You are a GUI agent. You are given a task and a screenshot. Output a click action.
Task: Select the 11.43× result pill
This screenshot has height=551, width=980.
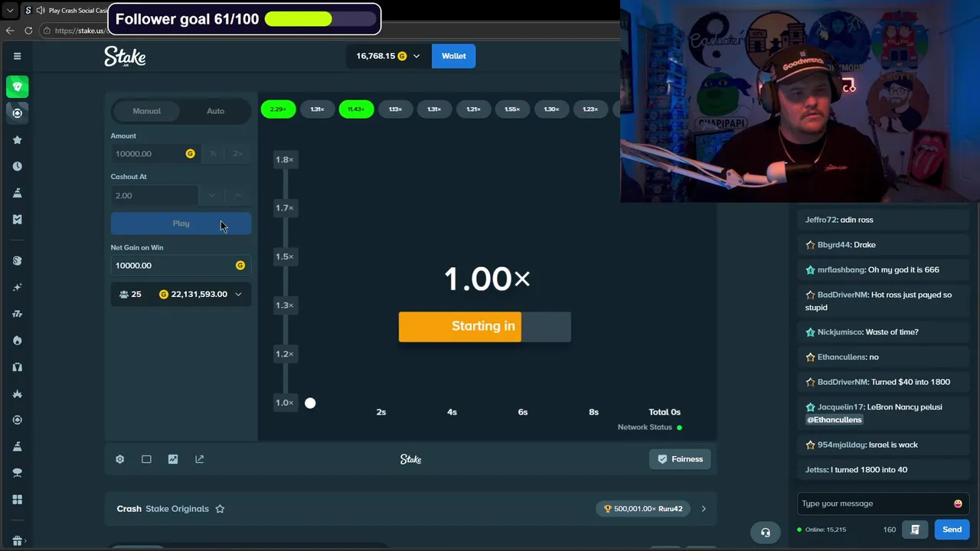[355, 109]
